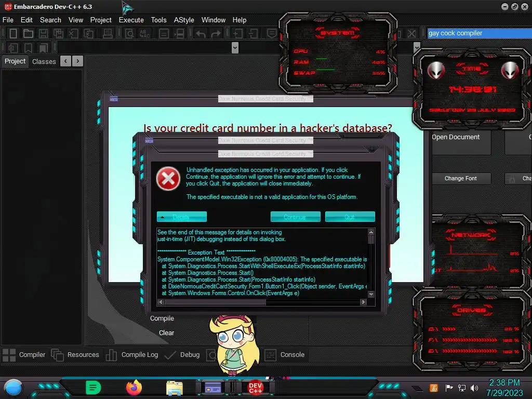The height and width of the screenshot is (399, 532).
Task: Click Quit in the exception dialog
Action: coord(350,217)
